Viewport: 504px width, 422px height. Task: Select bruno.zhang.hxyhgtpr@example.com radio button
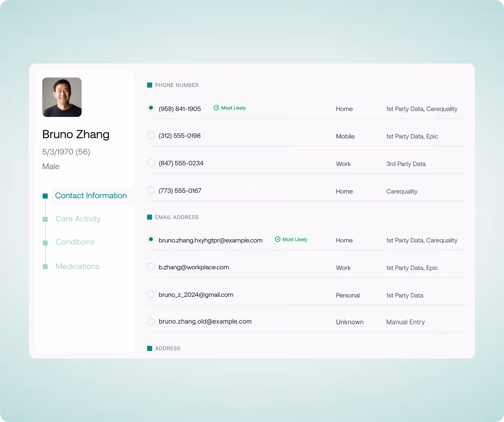[x=151, y=239]
